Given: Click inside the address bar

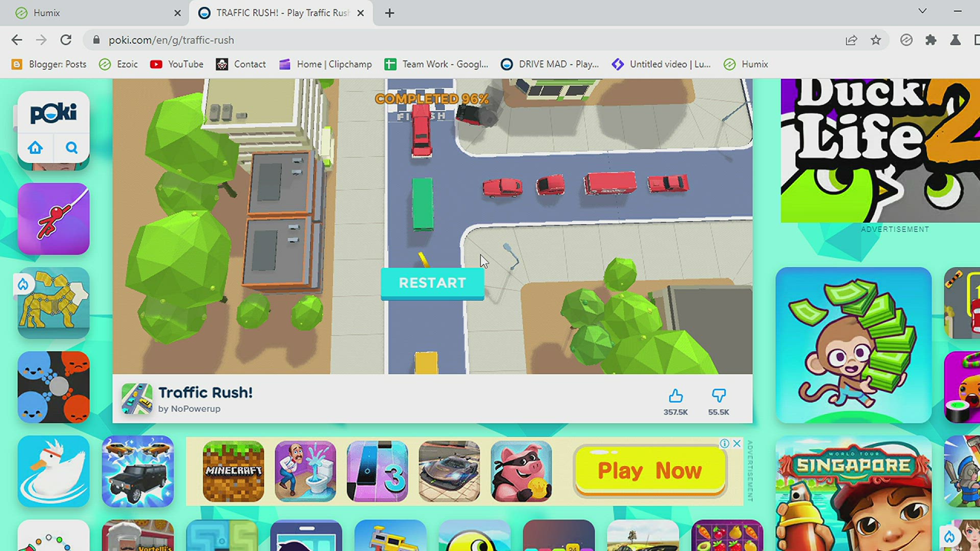Looking at the screenshot, I should point(255,40).
